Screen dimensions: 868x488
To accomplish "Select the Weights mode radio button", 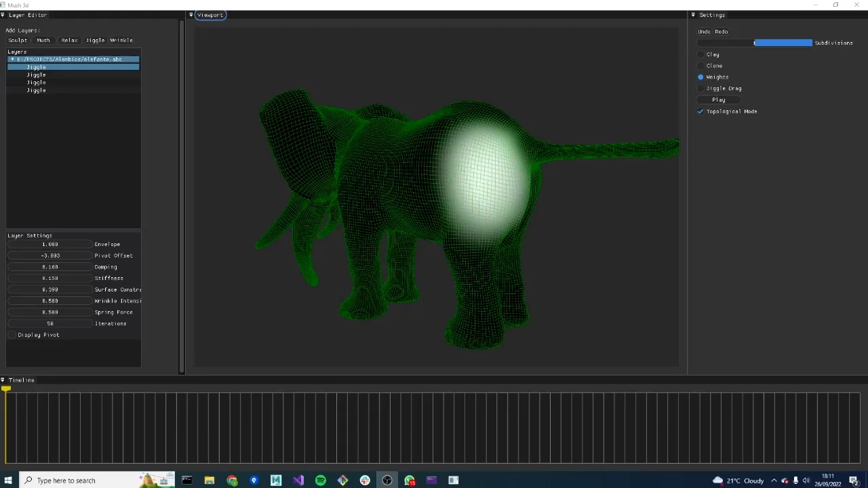I will tap(701, 77).
